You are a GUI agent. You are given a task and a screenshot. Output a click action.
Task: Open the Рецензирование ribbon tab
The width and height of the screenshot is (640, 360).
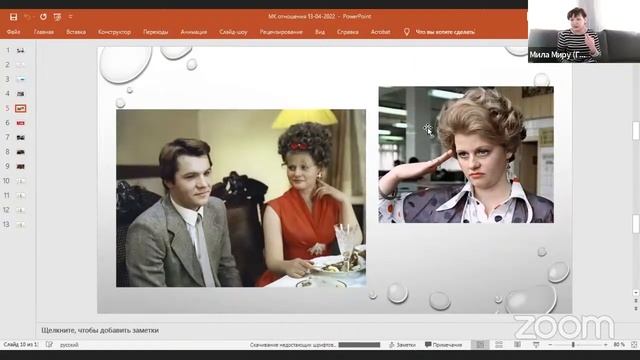coord(281,32)
